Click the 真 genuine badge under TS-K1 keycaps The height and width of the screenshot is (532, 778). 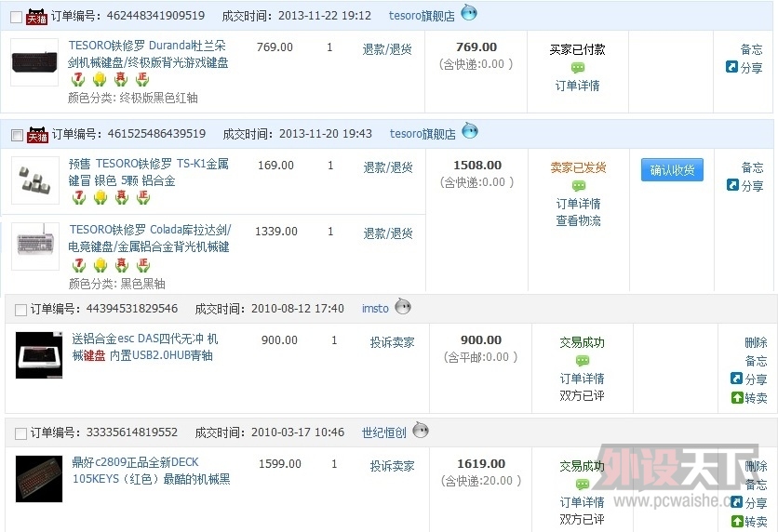pos(122,197)
